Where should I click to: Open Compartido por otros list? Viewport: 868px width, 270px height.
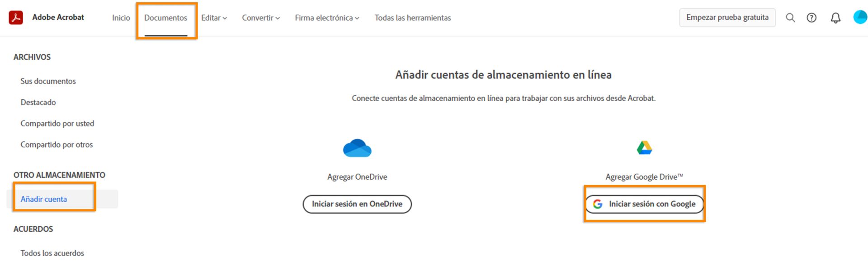[57, 145]
